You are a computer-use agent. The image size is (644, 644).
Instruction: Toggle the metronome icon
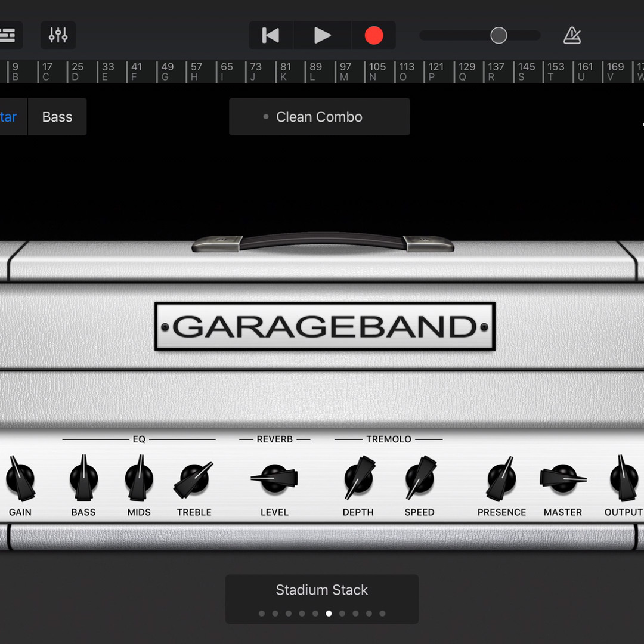coord(572,36)
